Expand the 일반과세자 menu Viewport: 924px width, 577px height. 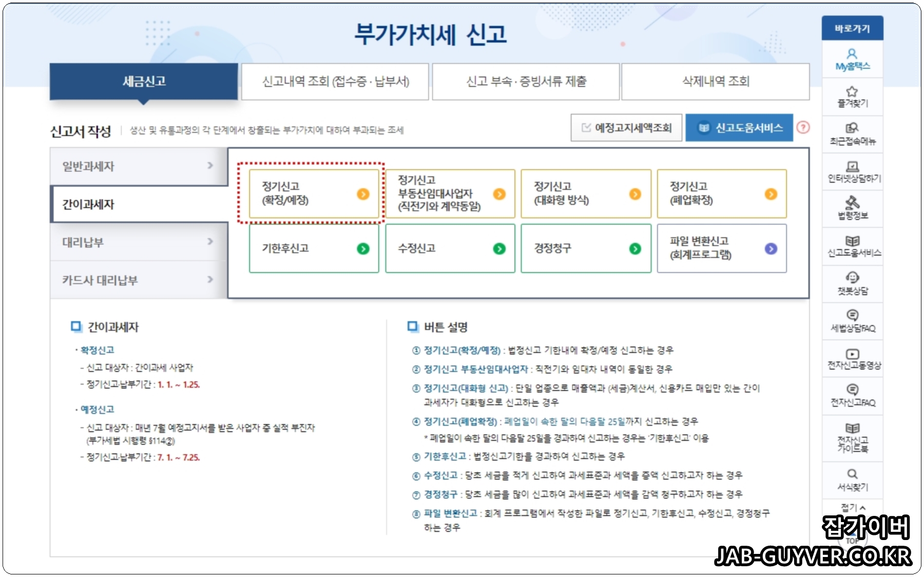pos(136,166)
